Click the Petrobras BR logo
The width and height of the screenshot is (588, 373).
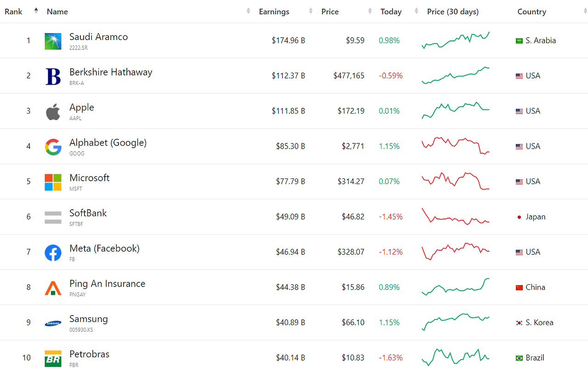(53, 359)
